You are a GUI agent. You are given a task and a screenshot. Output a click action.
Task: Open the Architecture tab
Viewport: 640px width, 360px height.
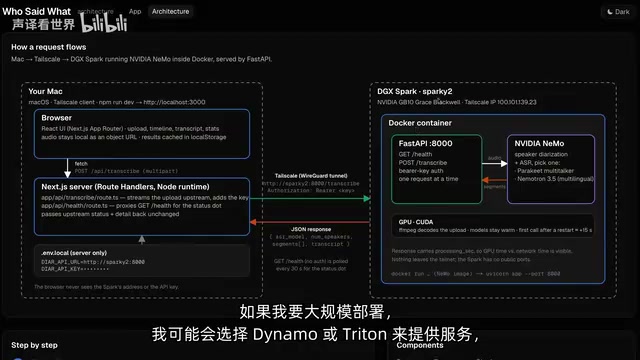pos(171,11)
